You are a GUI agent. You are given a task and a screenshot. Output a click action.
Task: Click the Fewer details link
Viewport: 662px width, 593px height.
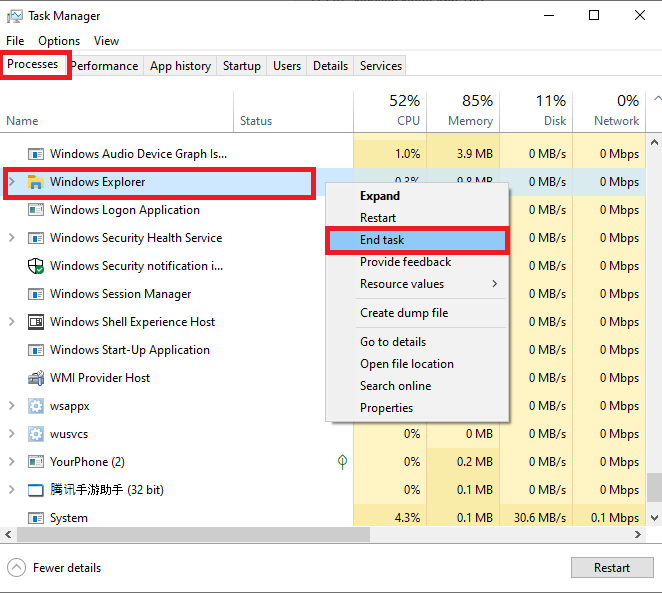67,568
